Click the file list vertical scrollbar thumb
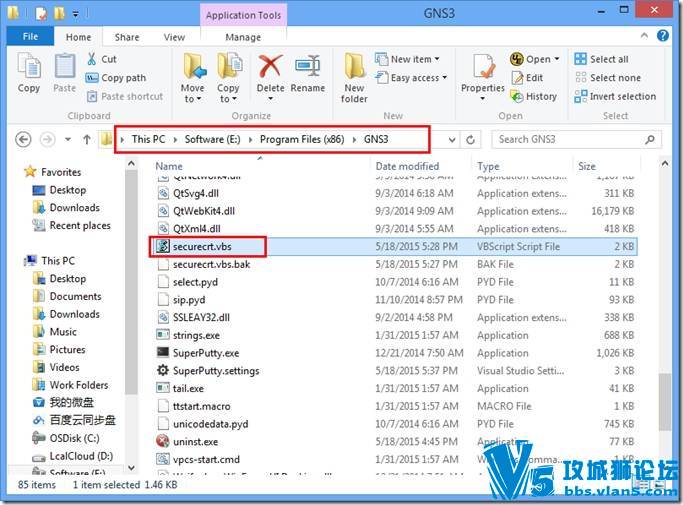Viewport: 683px width, 505px height. (664, 401)
